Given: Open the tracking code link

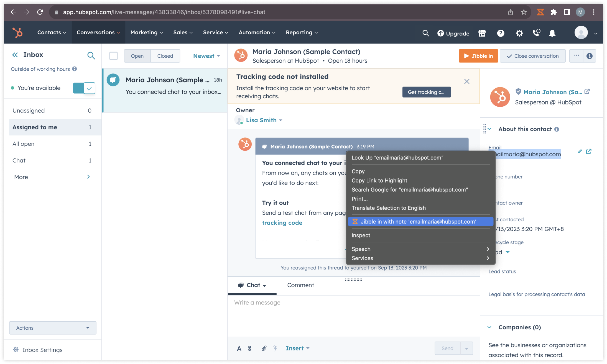Looking at the screenshot, I should point(282,223).
